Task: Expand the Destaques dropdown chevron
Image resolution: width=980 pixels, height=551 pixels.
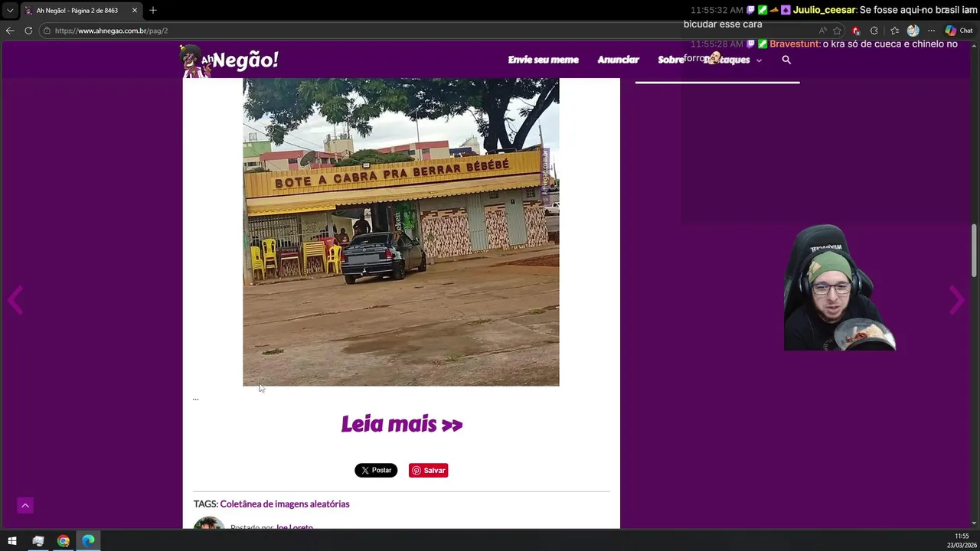Action: [759, 60]
